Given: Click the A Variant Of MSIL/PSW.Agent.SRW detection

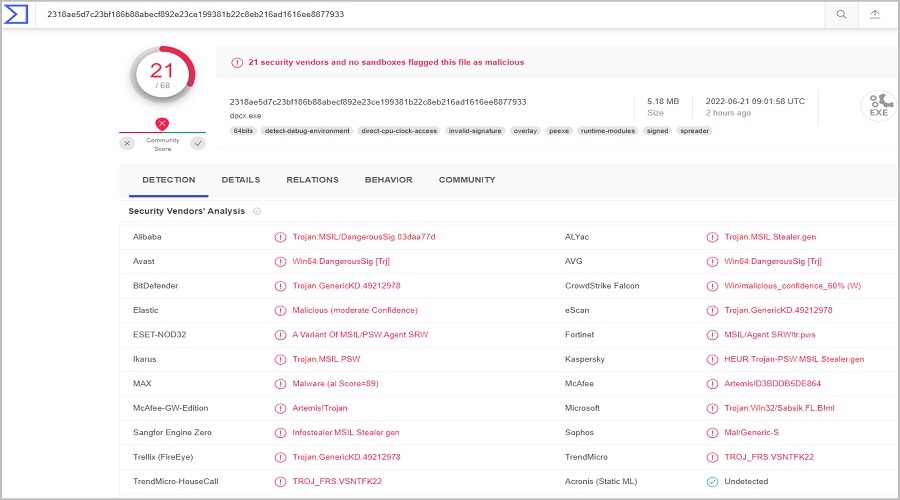Looking at the screenshot, I should click(360, 334).
